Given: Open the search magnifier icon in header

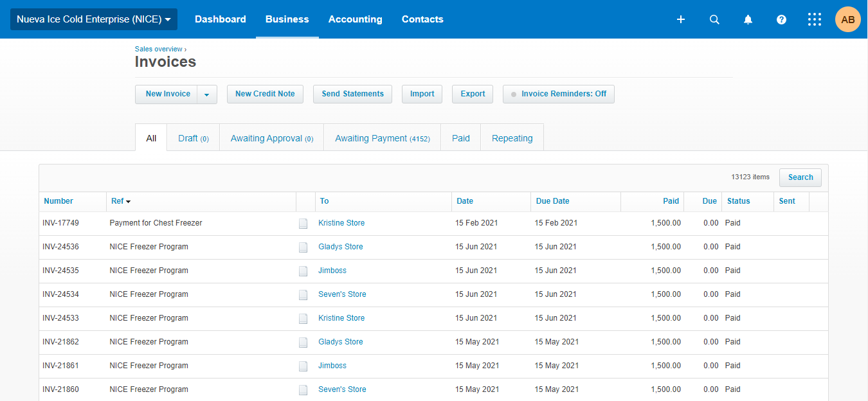Looking at the screenshot, I should coord(714,19).
